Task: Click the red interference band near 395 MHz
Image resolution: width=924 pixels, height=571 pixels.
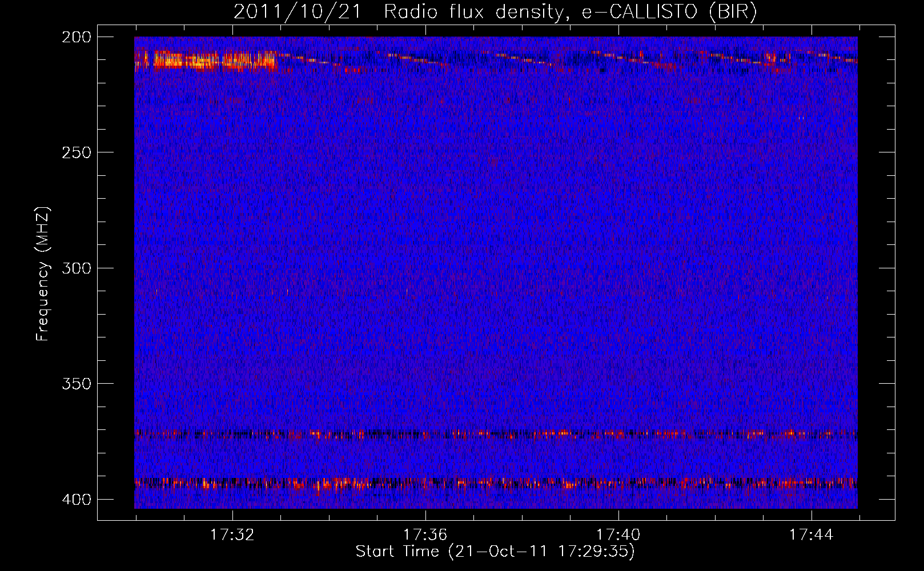Action: click(496, 484)
